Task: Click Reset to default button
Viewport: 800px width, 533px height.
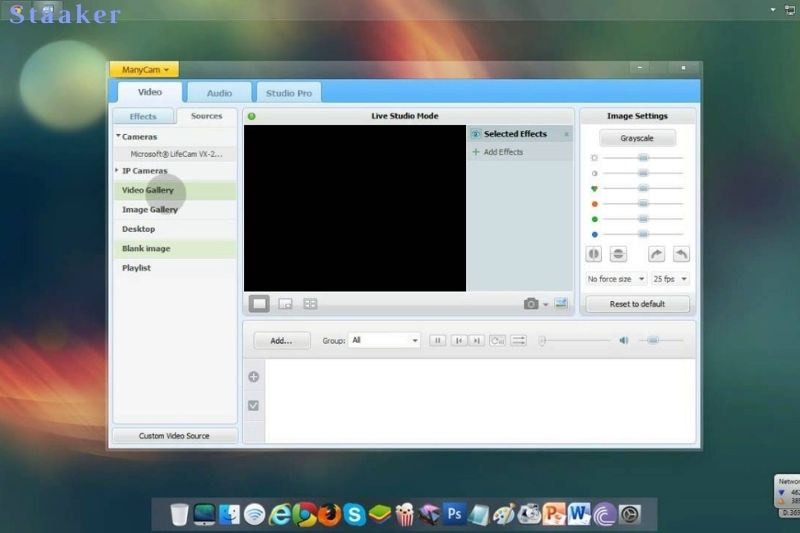Action: click(x=637, y=304)
